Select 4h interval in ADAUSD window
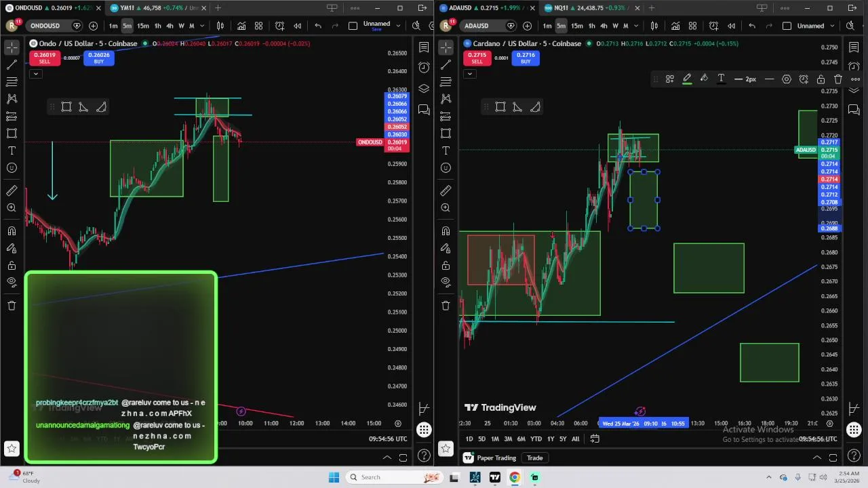The width and height of the screenshot is (868, 488). (x=604, y=26)
